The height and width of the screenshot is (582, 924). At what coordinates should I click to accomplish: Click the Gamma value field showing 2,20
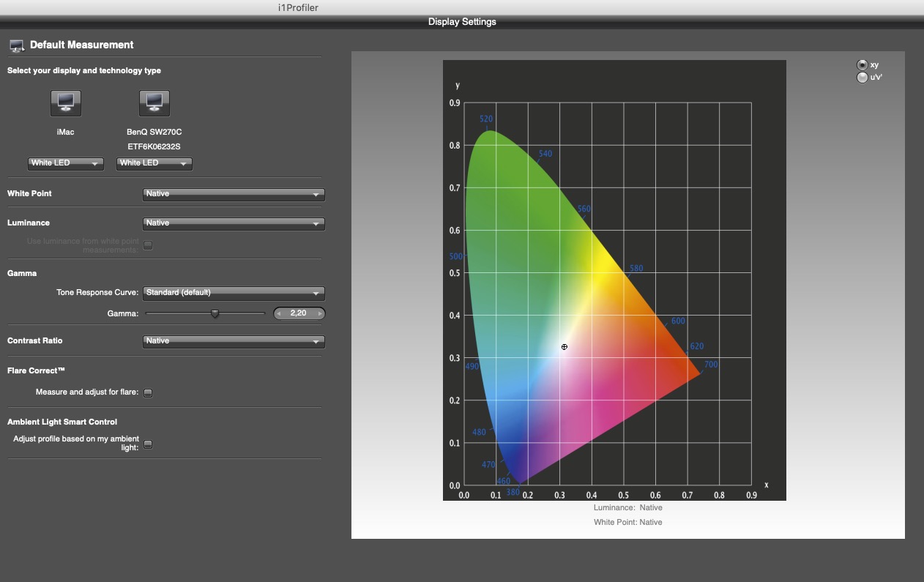[299, 314]
